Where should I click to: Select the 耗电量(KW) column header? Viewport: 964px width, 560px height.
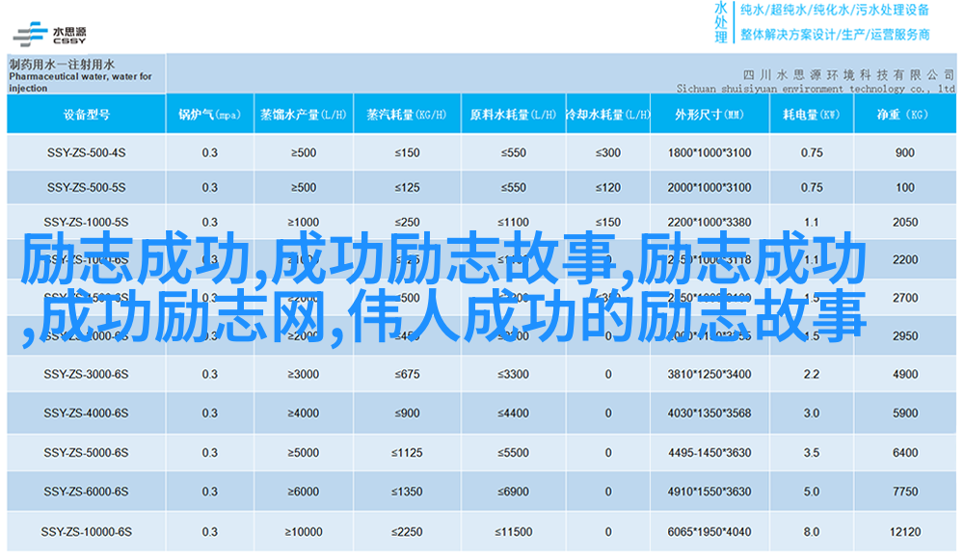click(x=812, y=115)
